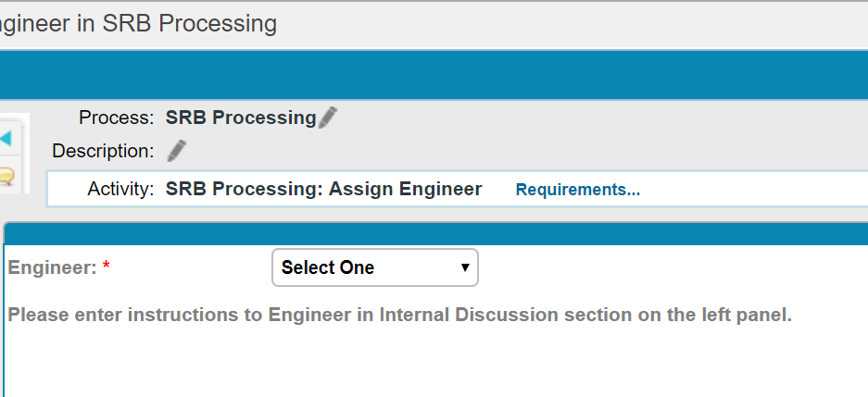Open the Engineer Select One dropdown
868x397 pixels.
(x=375, y=267)
